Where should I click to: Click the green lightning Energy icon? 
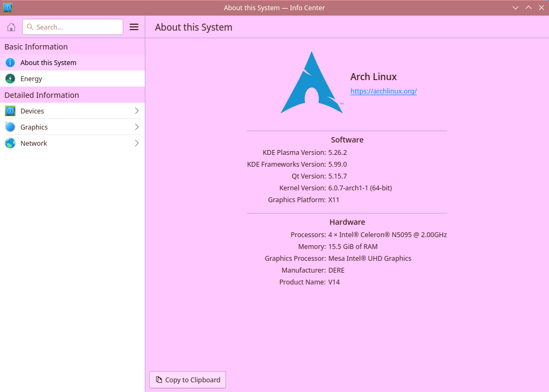pyautogui.click(x=10, y=79)
